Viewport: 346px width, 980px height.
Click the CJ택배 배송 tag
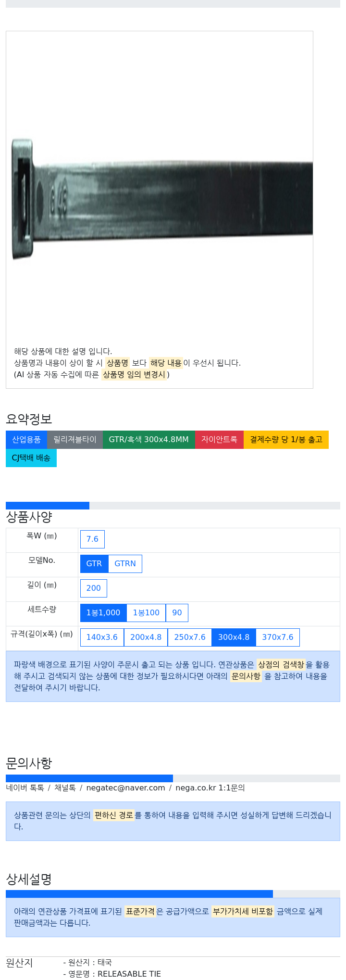(x=31, y=458)
